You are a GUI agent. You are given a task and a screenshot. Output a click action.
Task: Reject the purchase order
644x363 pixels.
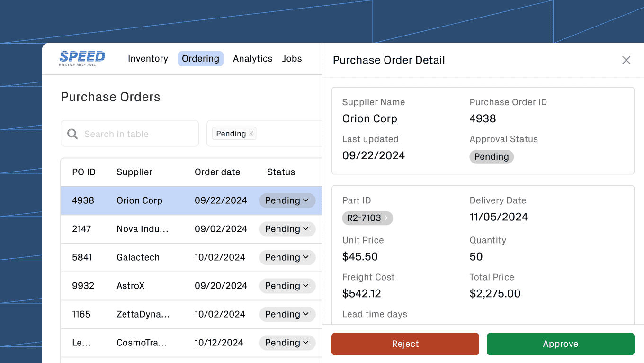(405, 344)
